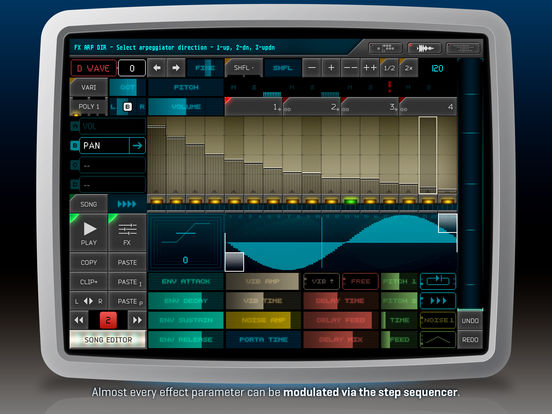Select the VOLUME lane tab
The height and width of the screenshot is (414, 552).
(x=186, y=107)
